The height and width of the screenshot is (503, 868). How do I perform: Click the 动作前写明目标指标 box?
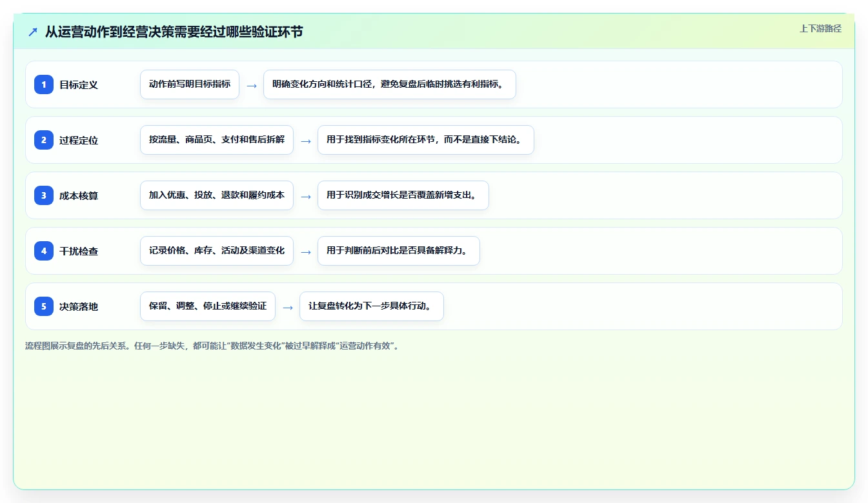pos(190,84)
